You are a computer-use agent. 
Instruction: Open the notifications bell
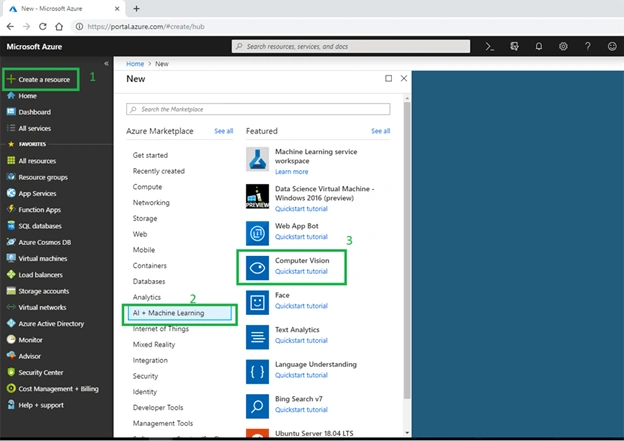coord(539,47)
